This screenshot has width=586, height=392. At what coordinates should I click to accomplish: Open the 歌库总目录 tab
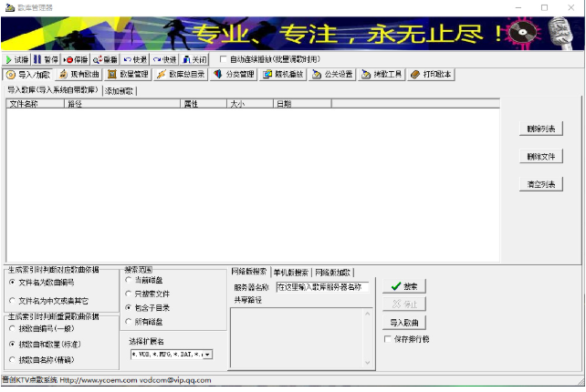click(x=181, y=74)
